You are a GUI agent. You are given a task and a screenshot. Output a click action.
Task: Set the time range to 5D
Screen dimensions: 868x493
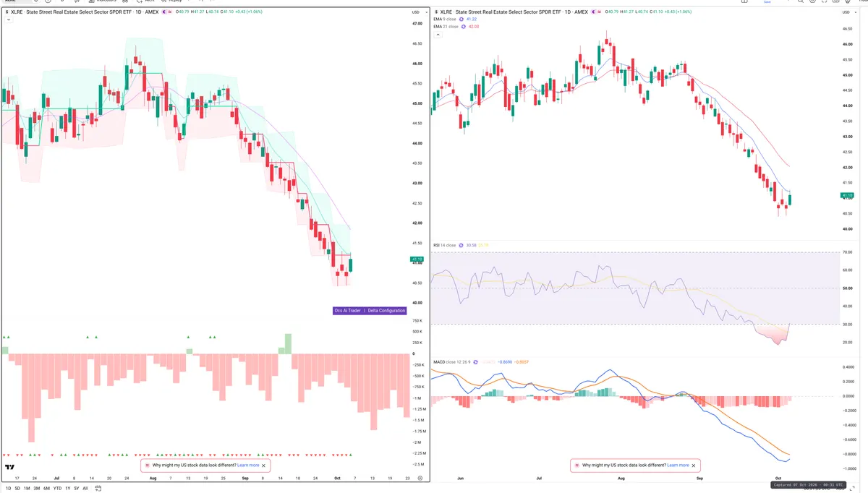tap(17, 488)
